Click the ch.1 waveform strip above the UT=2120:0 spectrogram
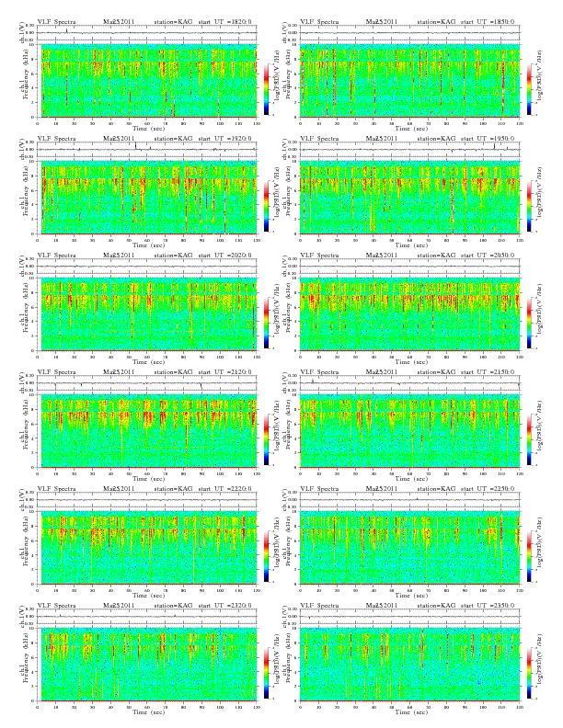 [147, 383]
